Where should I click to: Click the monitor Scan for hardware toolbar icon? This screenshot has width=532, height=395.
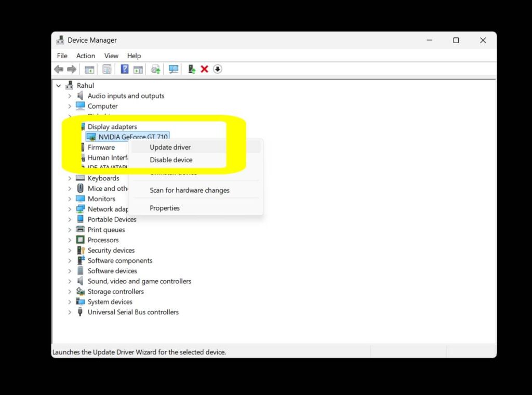click(174, 69)
